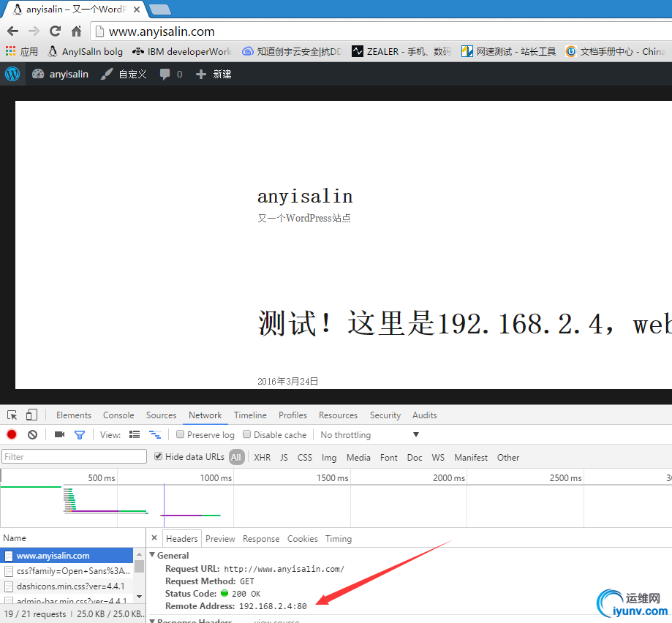Filter requests by Font
This screenshot has width=672, height=623.
[x=389, y=458]
